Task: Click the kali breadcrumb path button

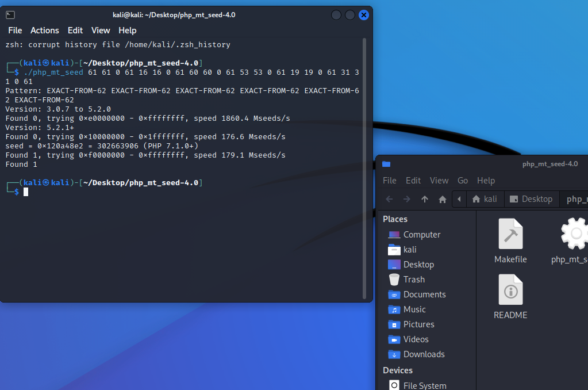Action: pos(485,199)
